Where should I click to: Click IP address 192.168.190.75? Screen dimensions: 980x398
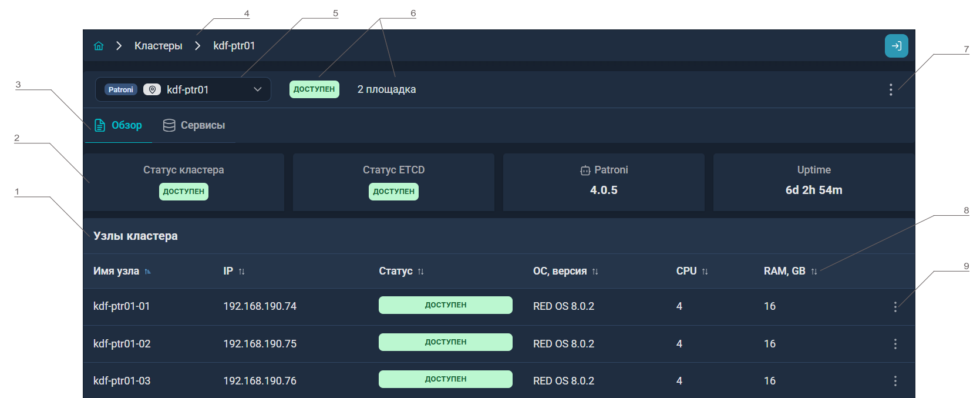(x=260, y=344)
